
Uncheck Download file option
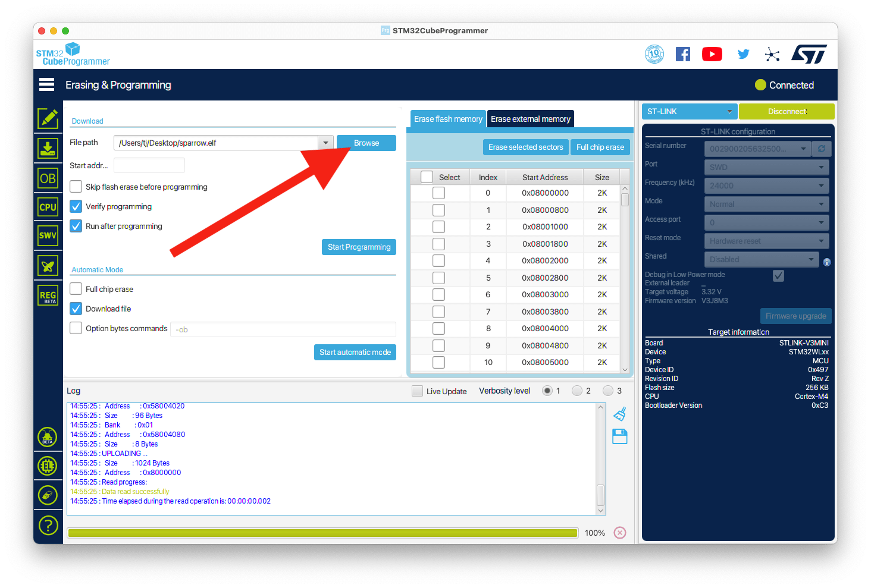(x=76, y=309)
